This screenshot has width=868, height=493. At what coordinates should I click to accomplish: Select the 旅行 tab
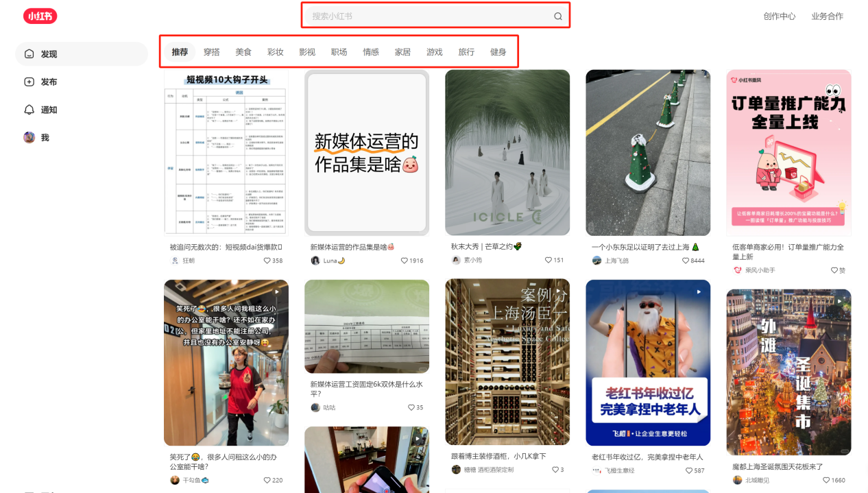coord(466,52)
